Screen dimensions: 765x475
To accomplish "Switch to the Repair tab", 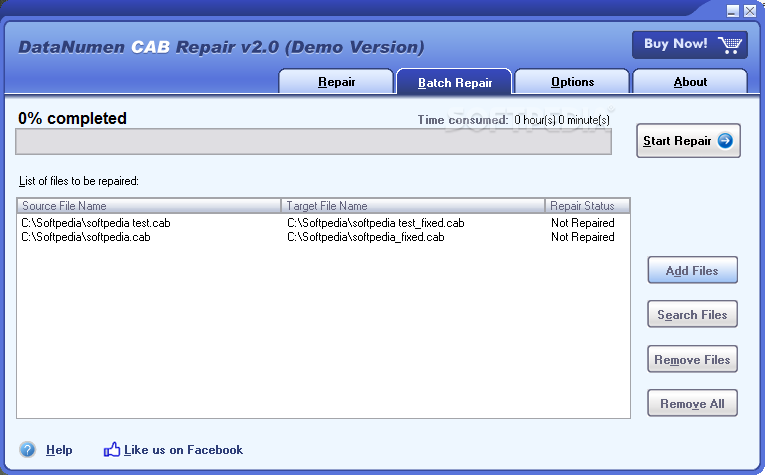I will [336, 81].
